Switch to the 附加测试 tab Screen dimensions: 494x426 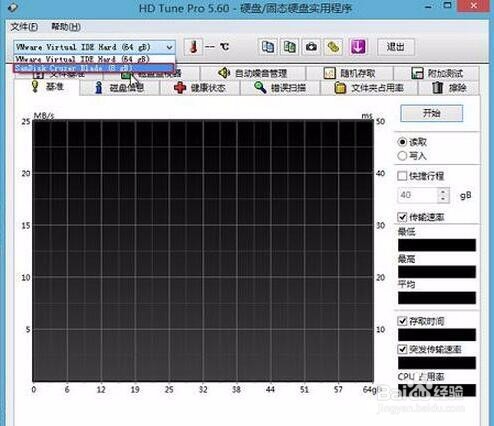437,73
